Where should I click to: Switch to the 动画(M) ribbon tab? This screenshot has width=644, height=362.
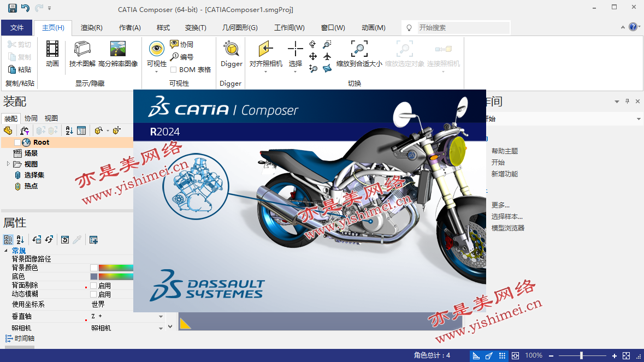click(x=373, y=27)
